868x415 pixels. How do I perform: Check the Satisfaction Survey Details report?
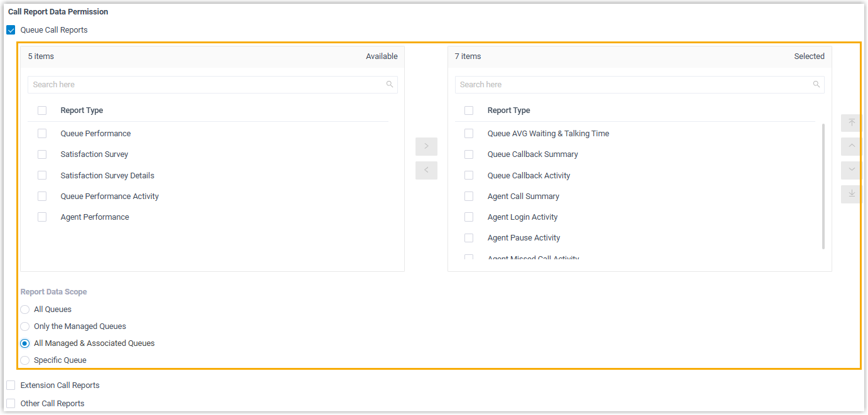[x=42, y=176]
